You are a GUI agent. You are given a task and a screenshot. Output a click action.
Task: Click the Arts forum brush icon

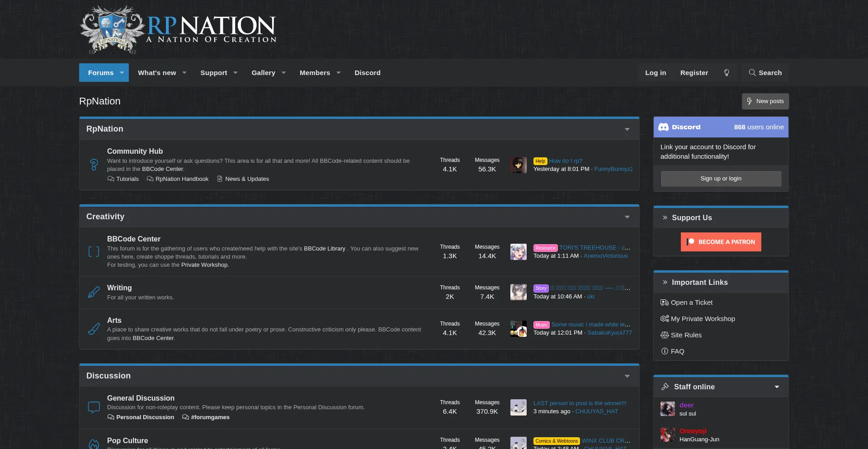pyautogui.click(x=94, y=329)
